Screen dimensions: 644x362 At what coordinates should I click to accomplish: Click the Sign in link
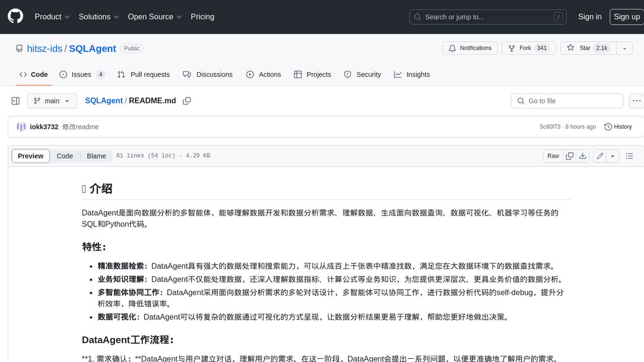tap(590, 17)
